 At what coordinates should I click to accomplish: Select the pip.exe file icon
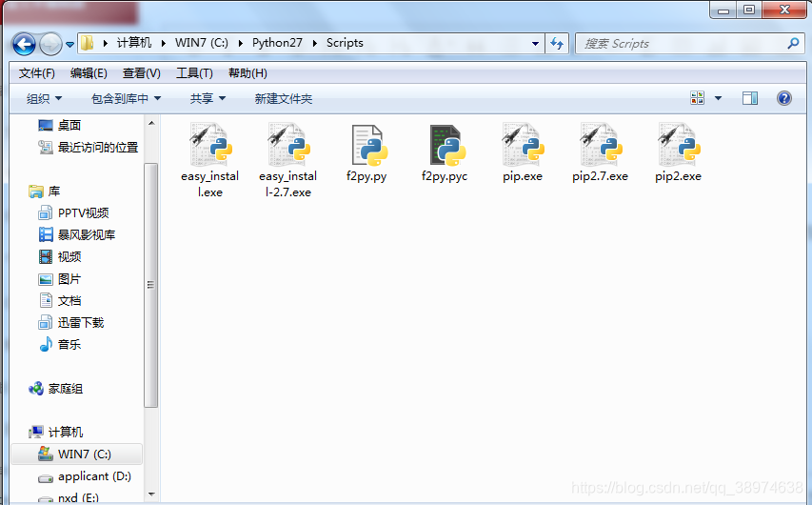(x=523, y=144)
